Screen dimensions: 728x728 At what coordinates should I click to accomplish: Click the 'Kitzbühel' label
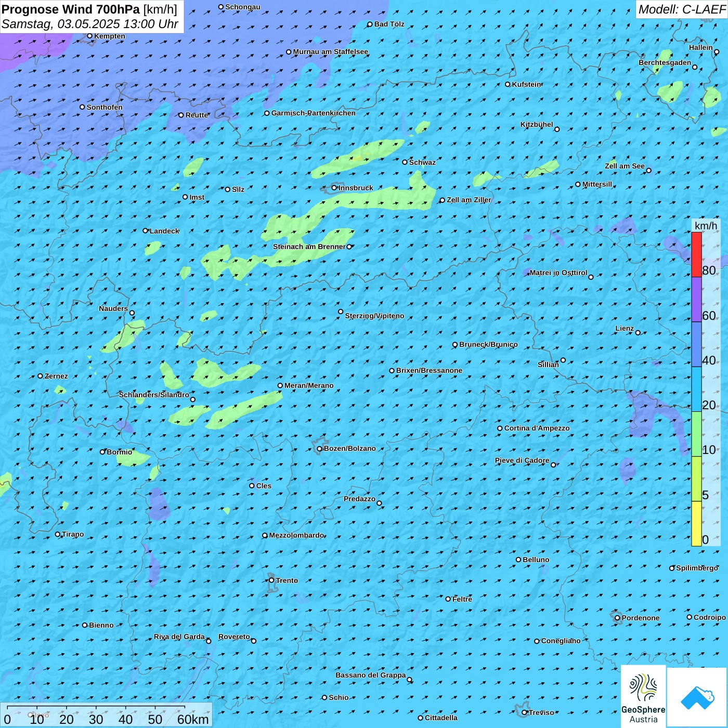[x=537, y=124]
